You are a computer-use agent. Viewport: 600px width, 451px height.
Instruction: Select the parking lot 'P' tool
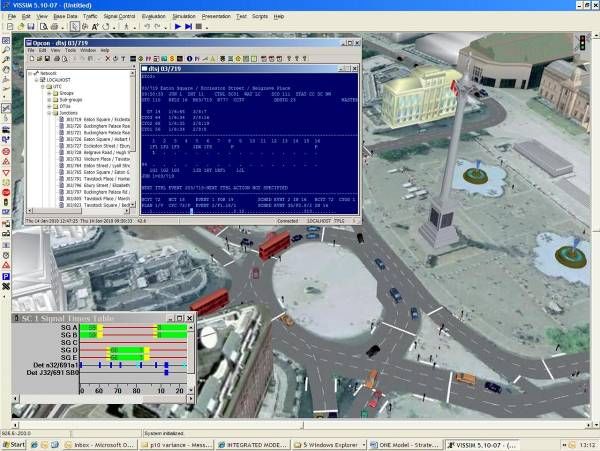click(x=6, y=276)
